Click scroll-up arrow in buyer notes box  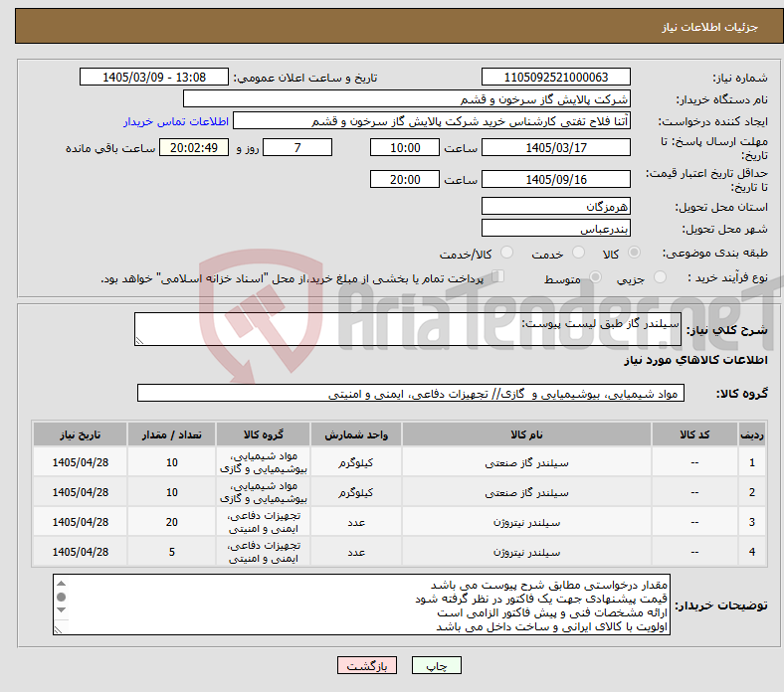point(61,584)
